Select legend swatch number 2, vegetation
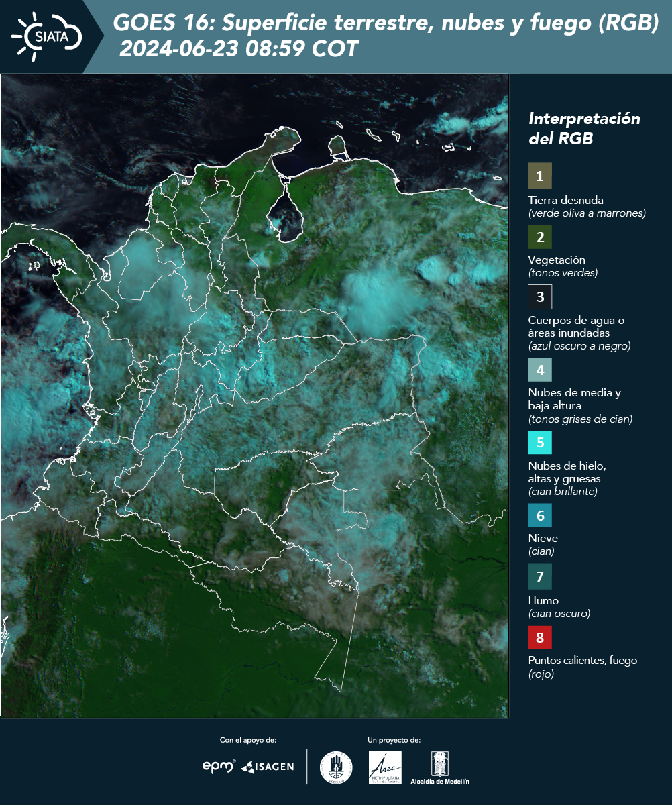Viewport: 672px width, 805px height. coord(540,237)
